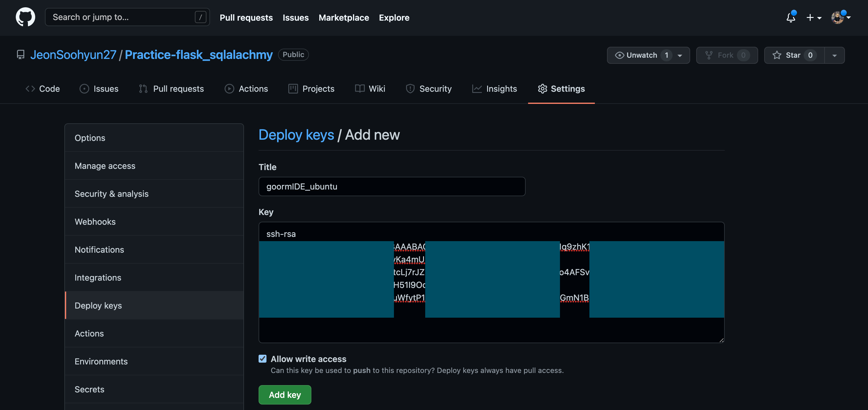Expand the Unwatch options arrow
Screen dimensions: 868x410
tap(680, 55)
